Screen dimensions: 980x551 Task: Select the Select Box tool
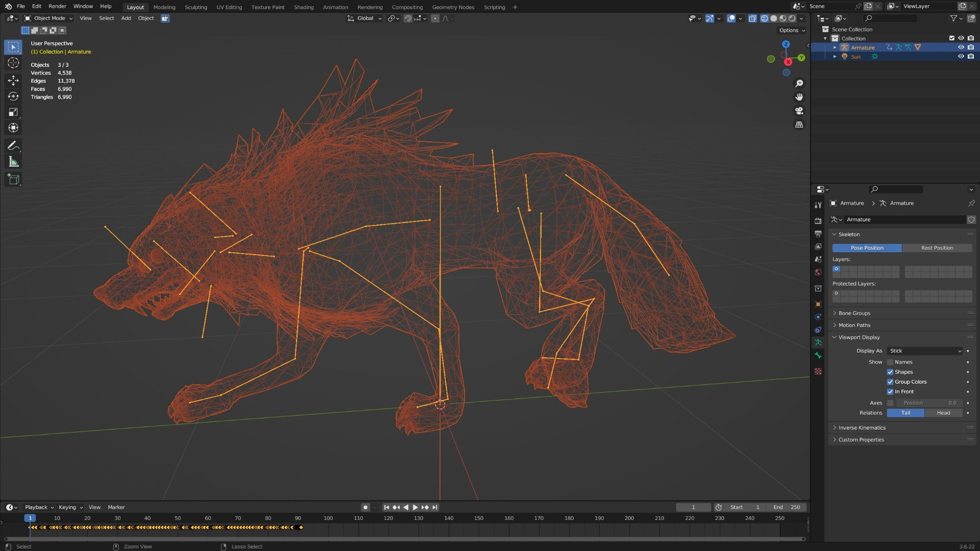[x=13, y=47]
